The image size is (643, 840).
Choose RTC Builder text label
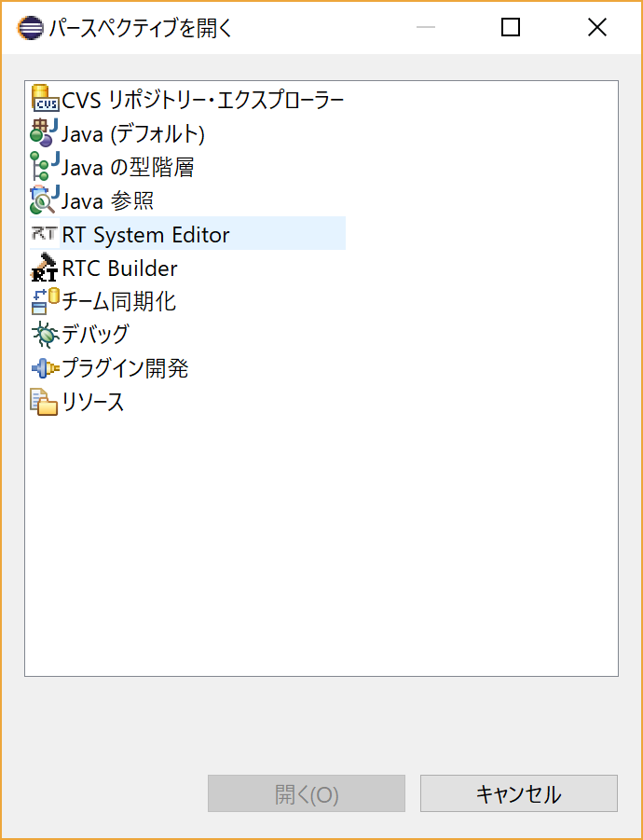tap(119, 268)
